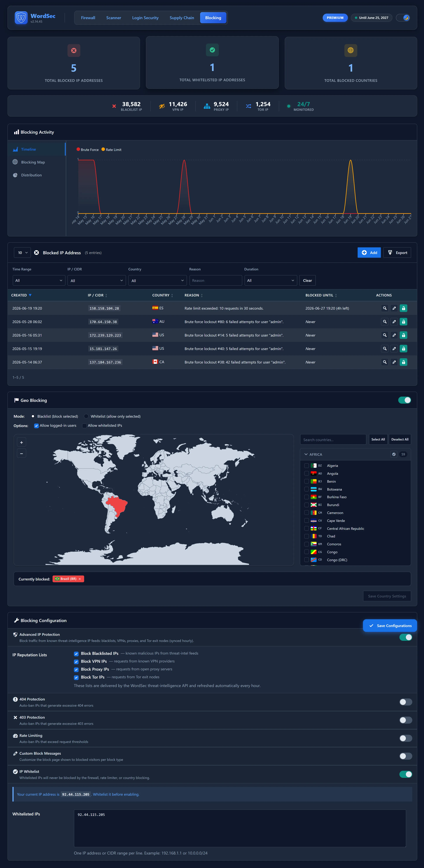This screenshot has width=424, height=868.
Task: Select all Africa countries check icon
Action: click(394, 454)
